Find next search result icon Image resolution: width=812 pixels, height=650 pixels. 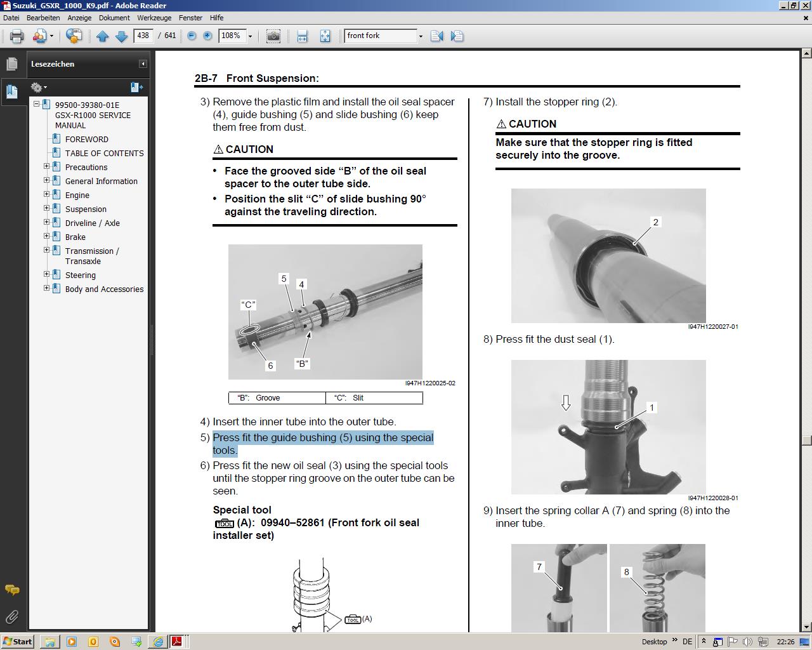click(x=457, y=36)
